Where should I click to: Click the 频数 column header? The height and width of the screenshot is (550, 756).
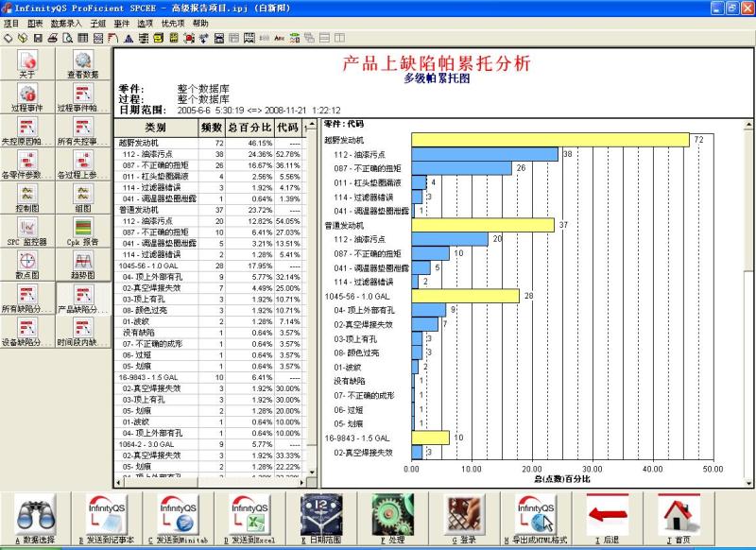tap(211, 127)
